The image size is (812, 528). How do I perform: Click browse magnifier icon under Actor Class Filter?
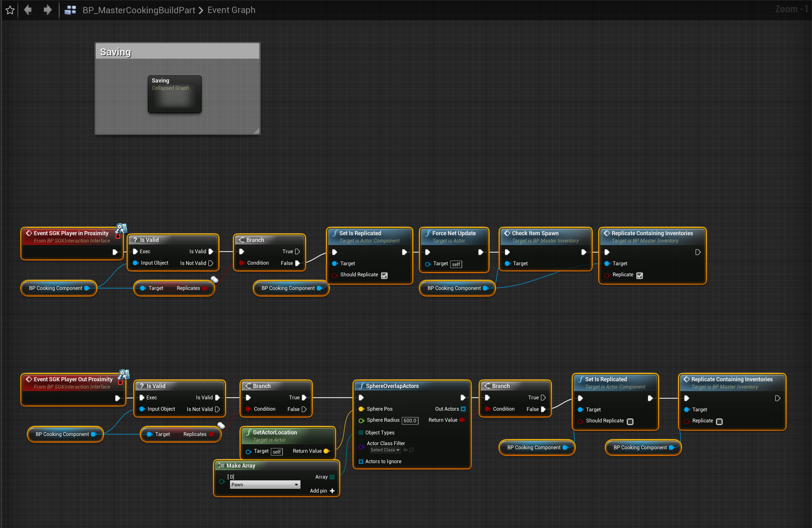tap(412, 450)
